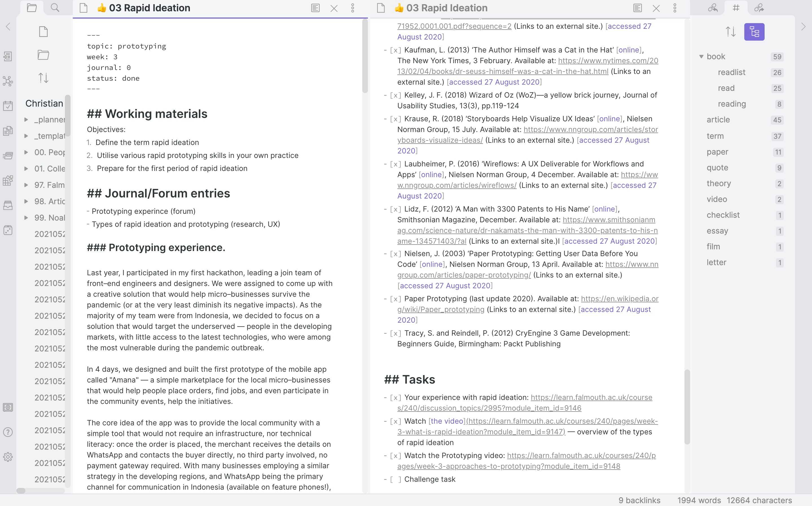The height and width of the screenshot is (506, 812).
Task: Switch to the tag pane tab
Action: click(x=736, y=8)
